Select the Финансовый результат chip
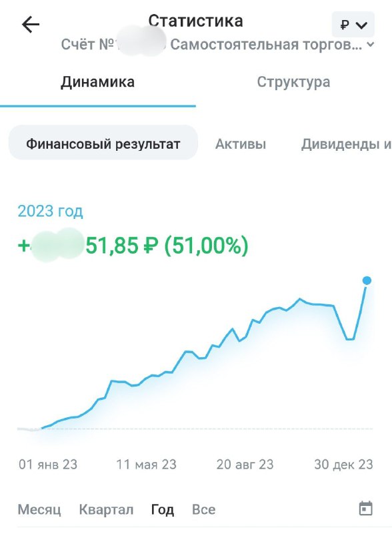 [x=103, y=144]
